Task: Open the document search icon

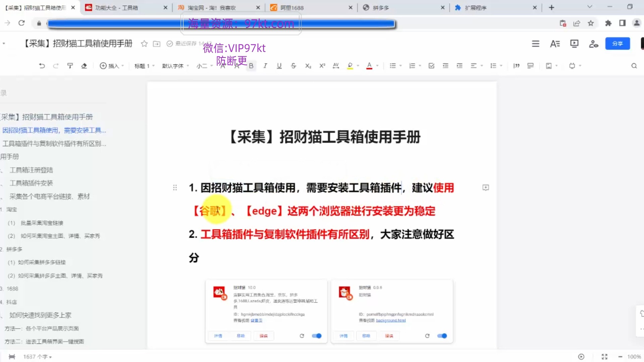Action: 634,66
